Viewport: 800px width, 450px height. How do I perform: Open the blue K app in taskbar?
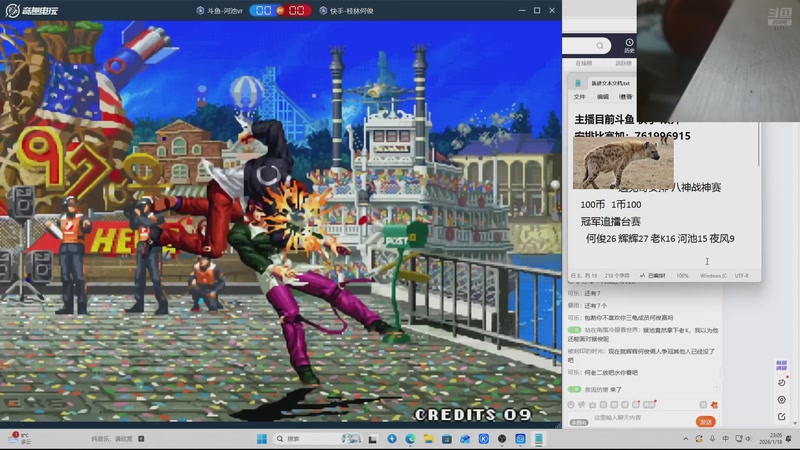click(x=484, y=439)
